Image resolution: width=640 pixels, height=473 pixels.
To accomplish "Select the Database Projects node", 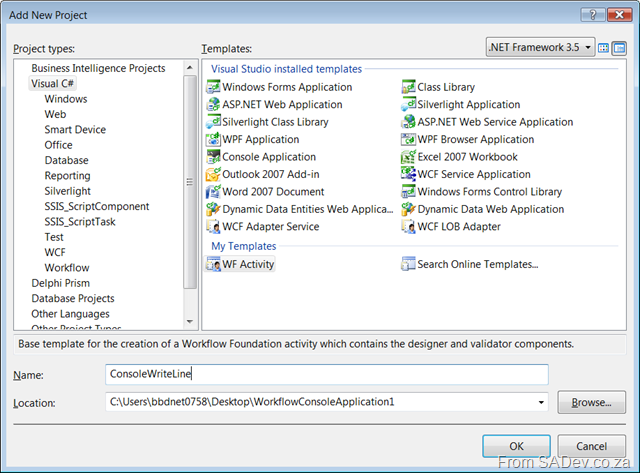I will tap(73, 299).
